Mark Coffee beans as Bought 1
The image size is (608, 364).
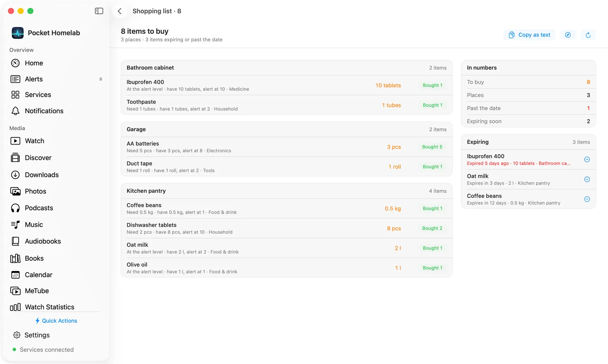(432, 208)
